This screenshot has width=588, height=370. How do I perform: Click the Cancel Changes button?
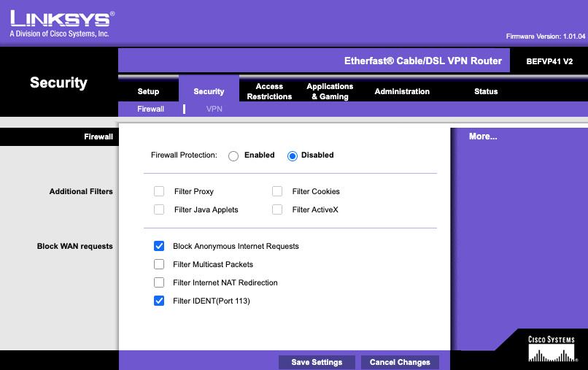click(400, 362)
